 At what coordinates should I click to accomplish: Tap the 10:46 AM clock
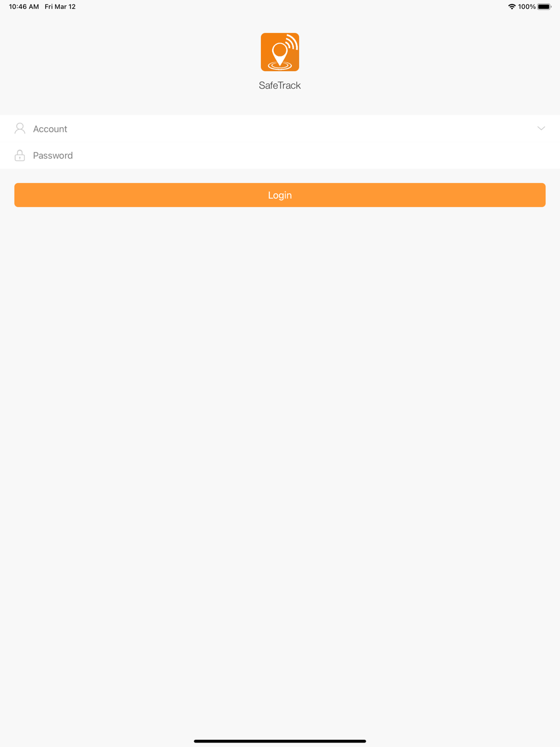pos(24,7)
